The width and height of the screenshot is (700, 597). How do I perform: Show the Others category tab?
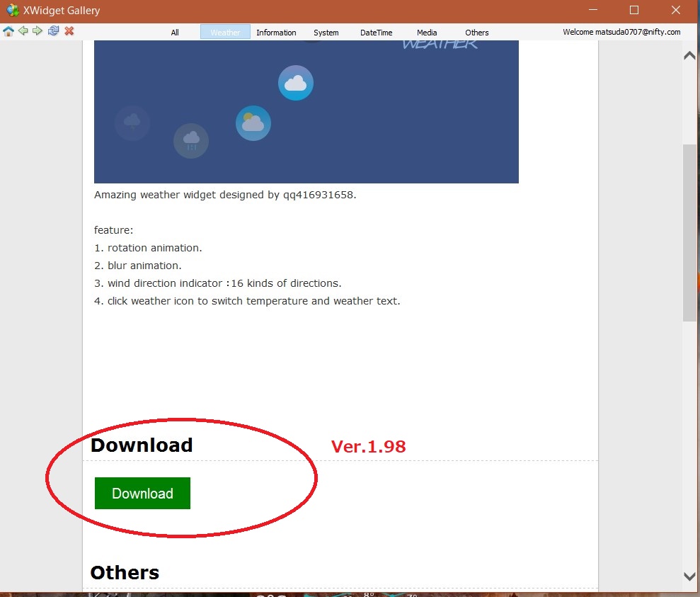coord(477,33)
